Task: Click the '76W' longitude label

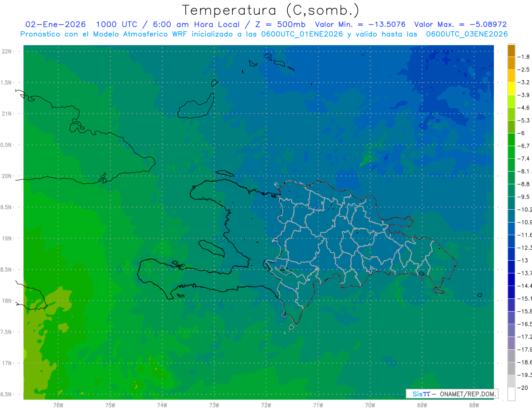Action: [58, 405]
